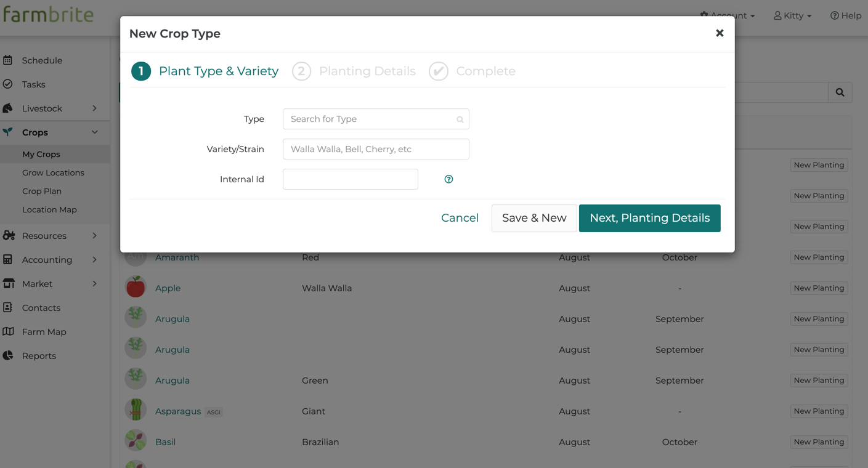
Task: Click the Save & New button
Action: coord(534,218)
